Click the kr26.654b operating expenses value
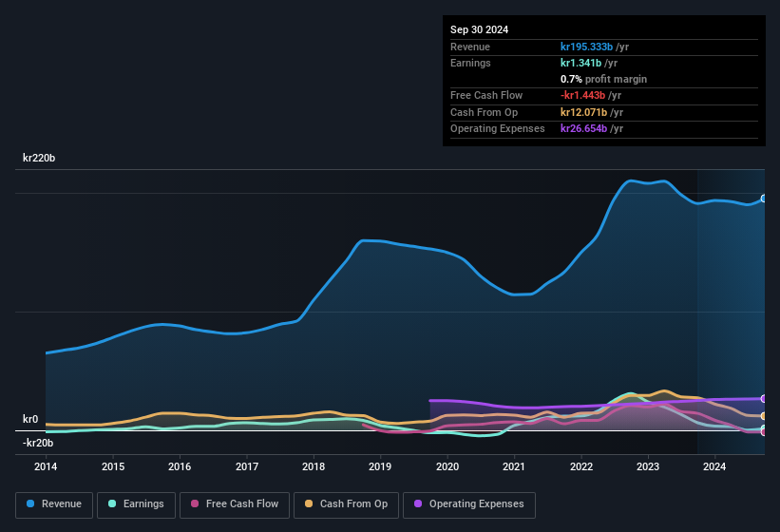This screenshot has height=532, width=780. (584, 128)
